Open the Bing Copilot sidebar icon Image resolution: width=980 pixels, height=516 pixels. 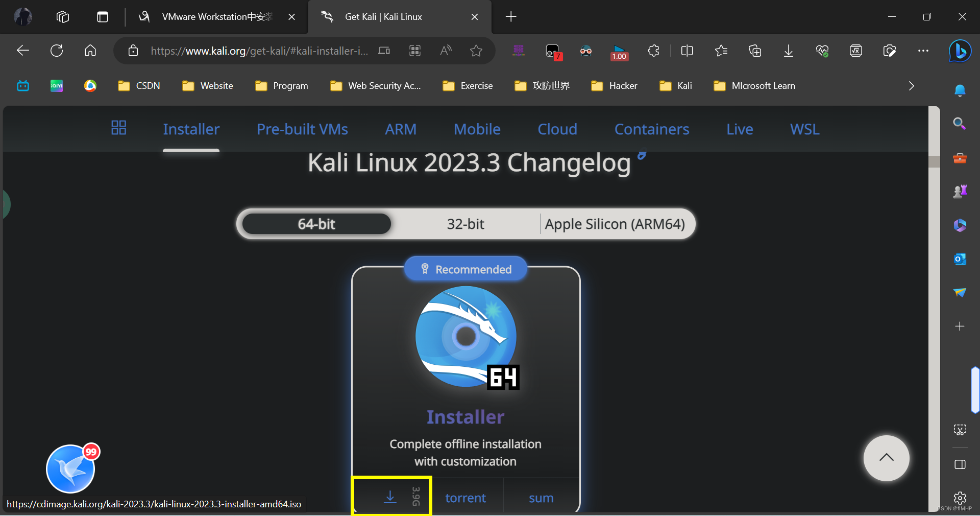click(960, 51)
